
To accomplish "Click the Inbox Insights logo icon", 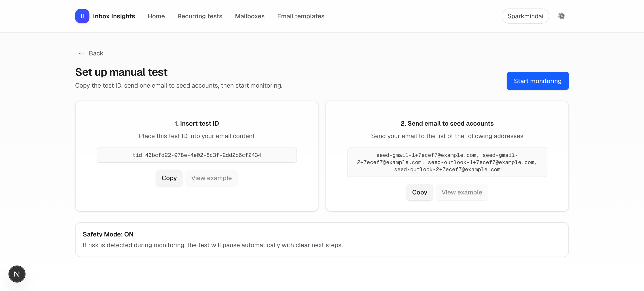I will [x=82, y=16].
